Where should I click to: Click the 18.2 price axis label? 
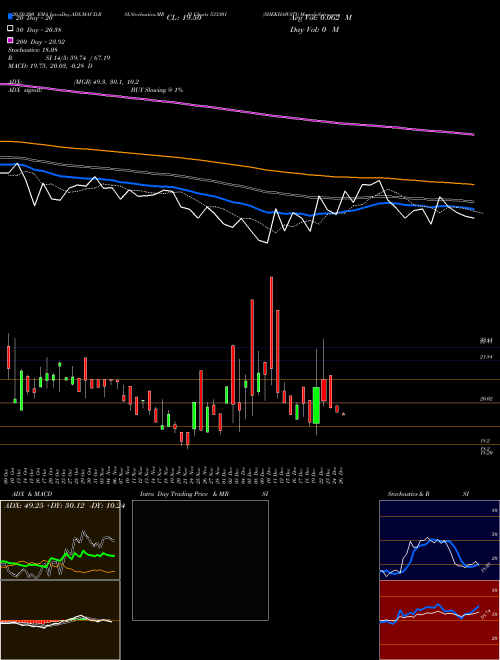tap(484, 441)
